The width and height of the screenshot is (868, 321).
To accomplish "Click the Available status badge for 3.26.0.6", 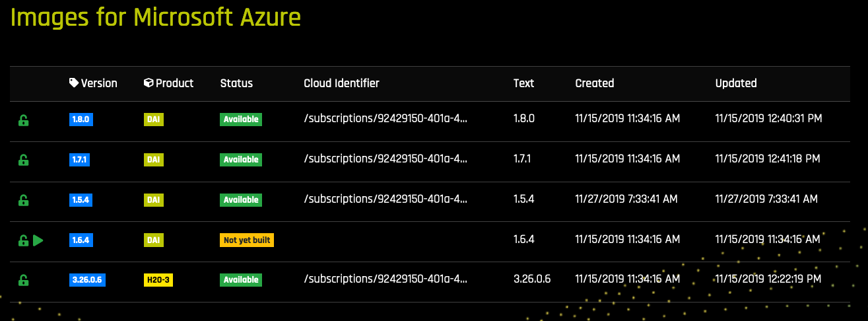I will point(241,280).
